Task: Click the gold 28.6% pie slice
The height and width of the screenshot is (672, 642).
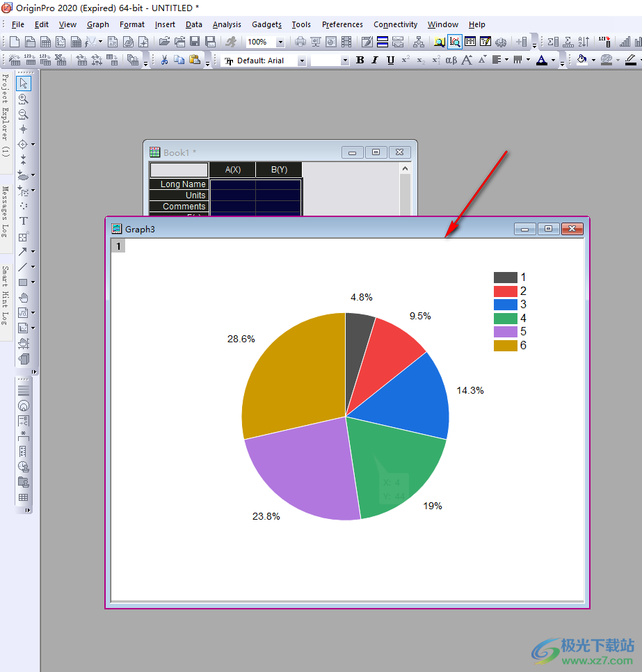Action: coord(296,377)
